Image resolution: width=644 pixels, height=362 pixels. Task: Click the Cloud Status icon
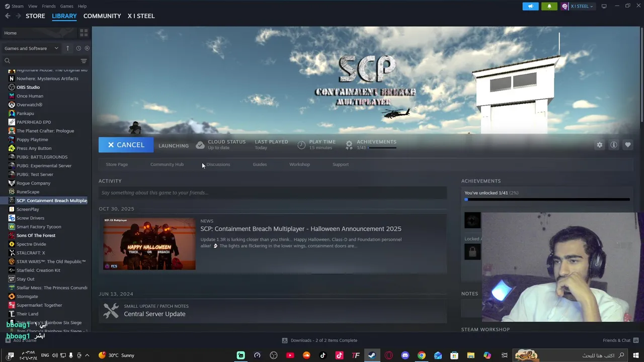click(200, 145)
